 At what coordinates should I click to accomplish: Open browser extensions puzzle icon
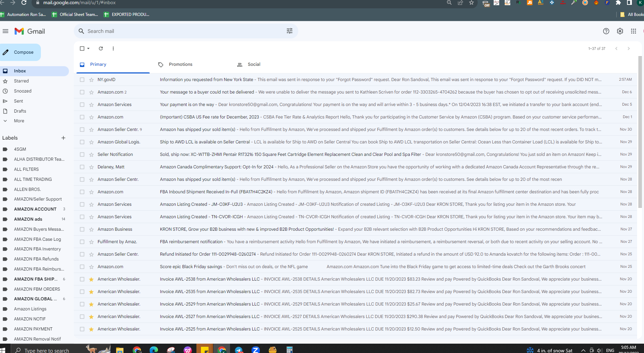click(618, 3)
